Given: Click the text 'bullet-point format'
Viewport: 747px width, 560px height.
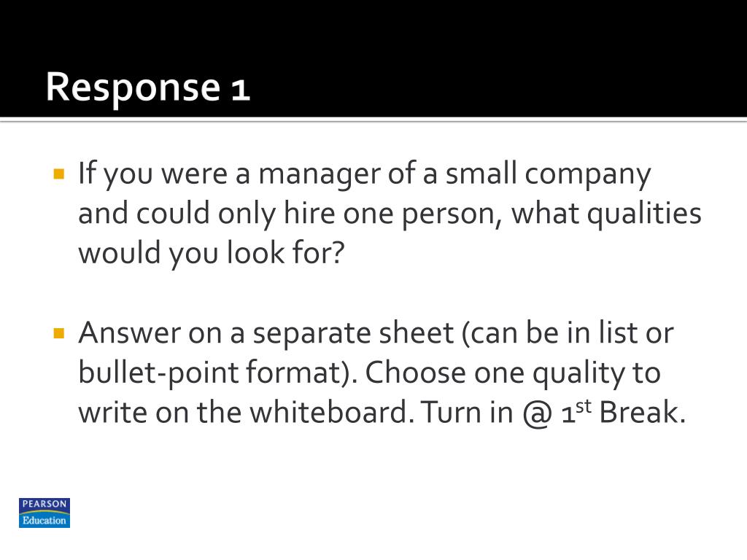Looking at the screenshot, I should point(209,373).
